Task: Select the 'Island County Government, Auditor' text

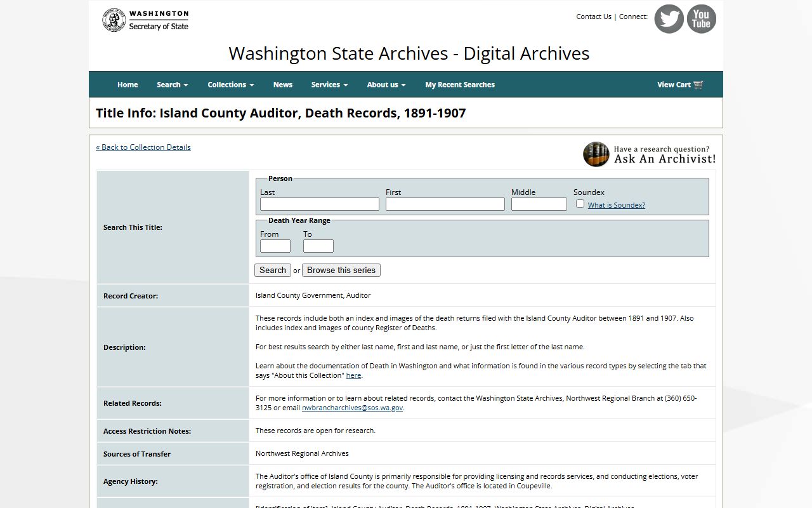Action: 313,295
